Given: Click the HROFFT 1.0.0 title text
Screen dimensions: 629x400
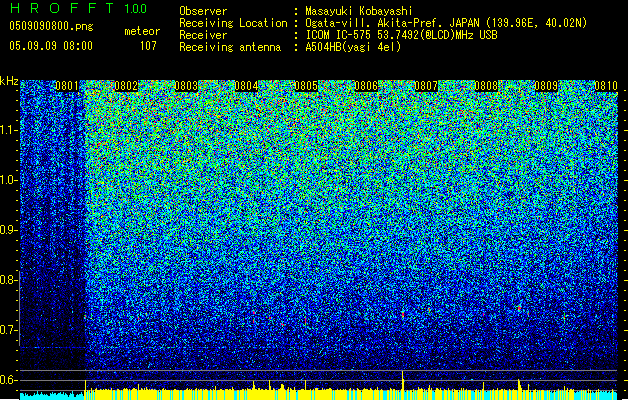Looking at the screenshot, I should click(x=78, y=8).
